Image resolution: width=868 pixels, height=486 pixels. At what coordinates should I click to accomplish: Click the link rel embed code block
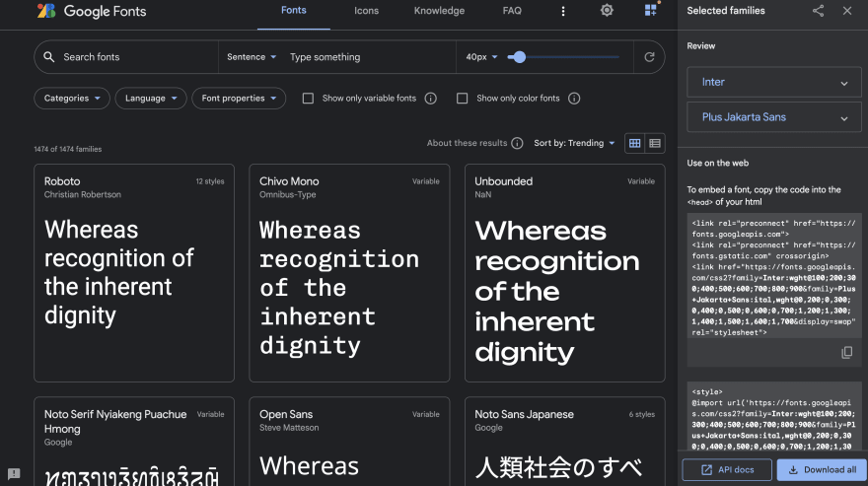click(774, 278)
